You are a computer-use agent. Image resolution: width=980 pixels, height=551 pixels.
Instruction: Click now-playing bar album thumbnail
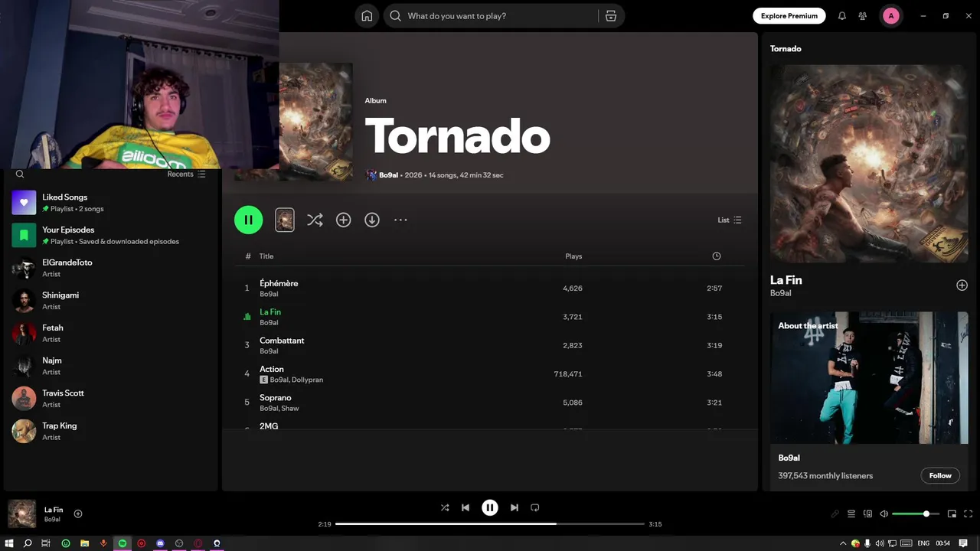point(21,514)
